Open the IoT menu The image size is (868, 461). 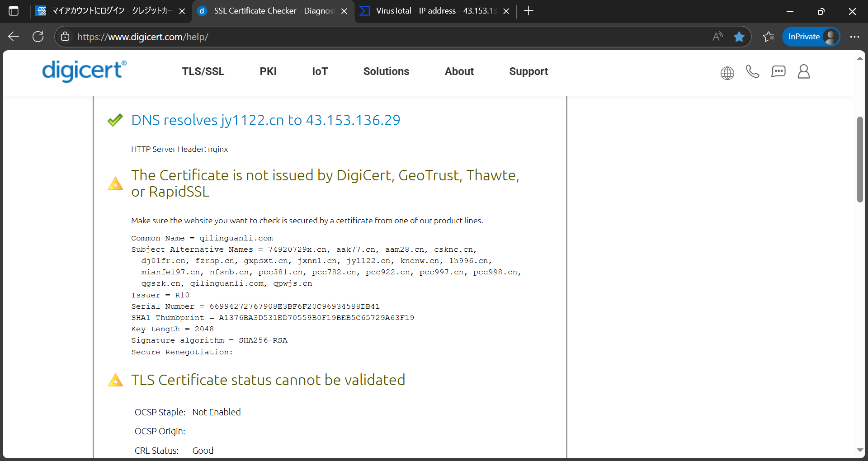click(x=320, y=71)
